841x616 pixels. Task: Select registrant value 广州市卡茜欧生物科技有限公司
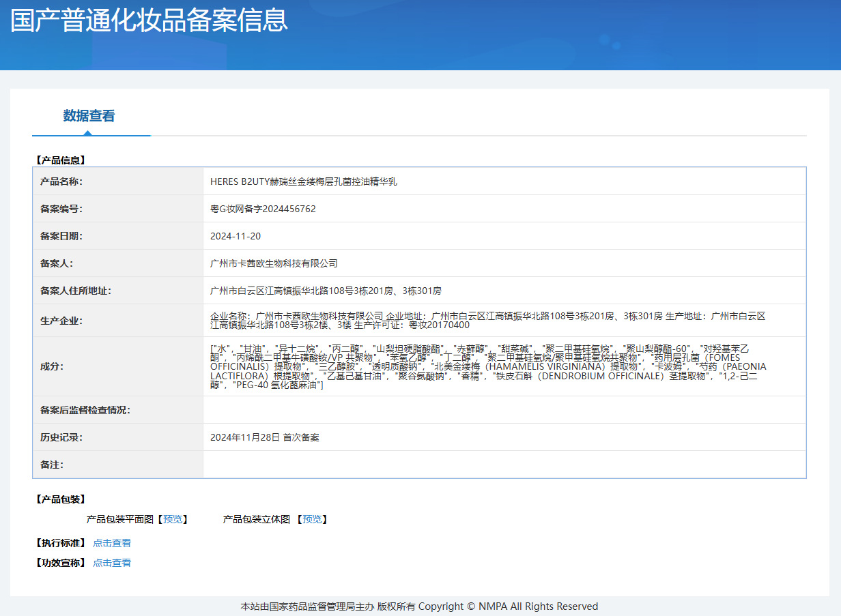[274, 263]
